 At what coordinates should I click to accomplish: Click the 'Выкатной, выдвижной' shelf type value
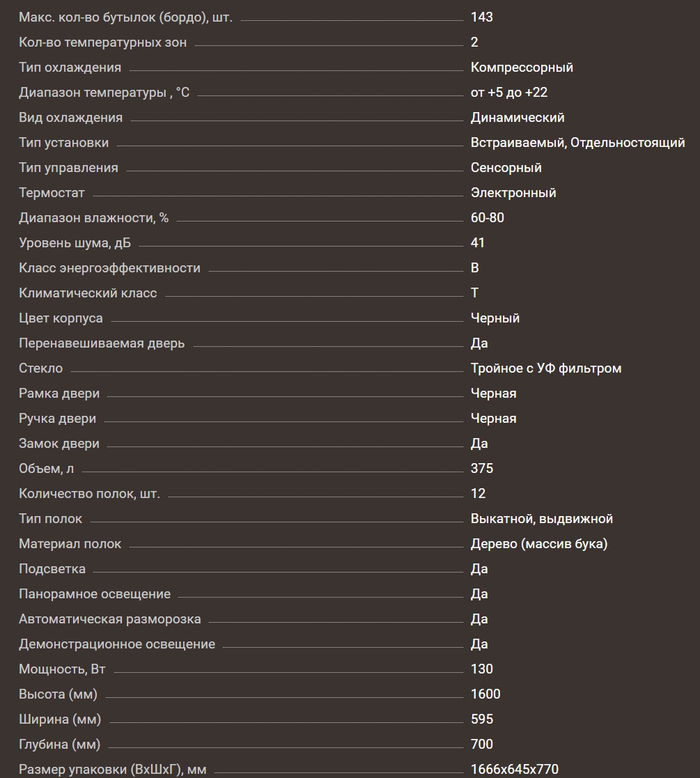click(542, 519)
